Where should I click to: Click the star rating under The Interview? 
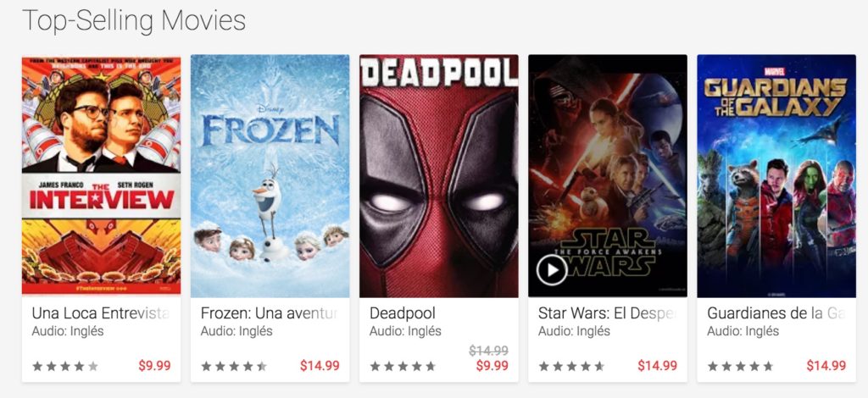click(x=65, y=367)
